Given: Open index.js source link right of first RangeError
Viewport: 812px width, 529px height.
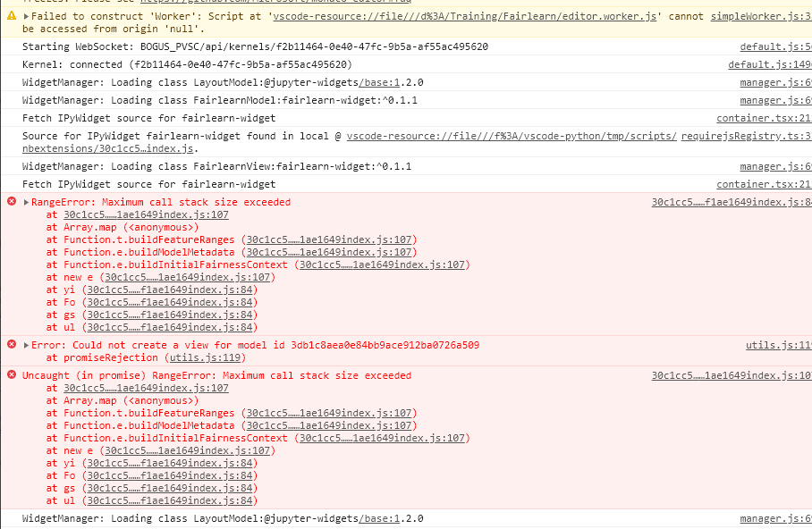Looking at the screenshot, I should (732, 202).
